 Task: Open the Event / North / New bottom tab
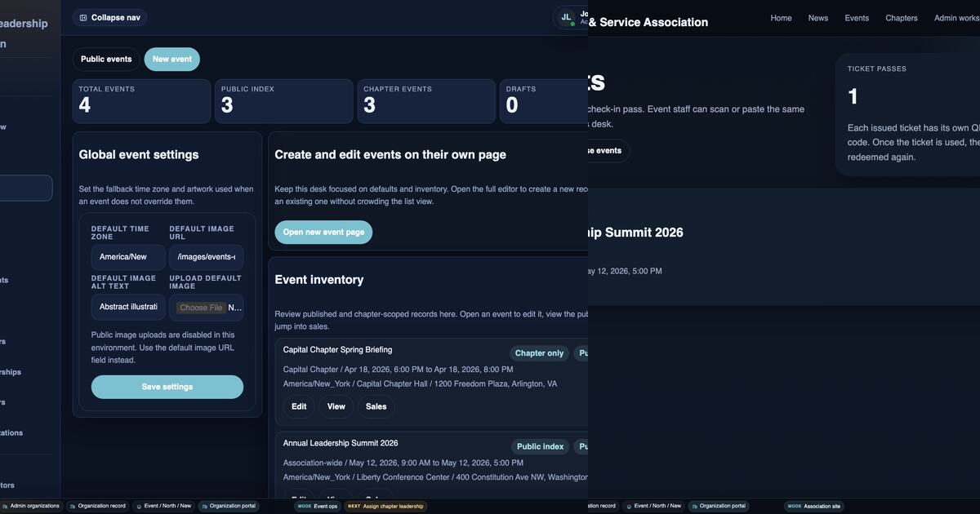(163, 506)
